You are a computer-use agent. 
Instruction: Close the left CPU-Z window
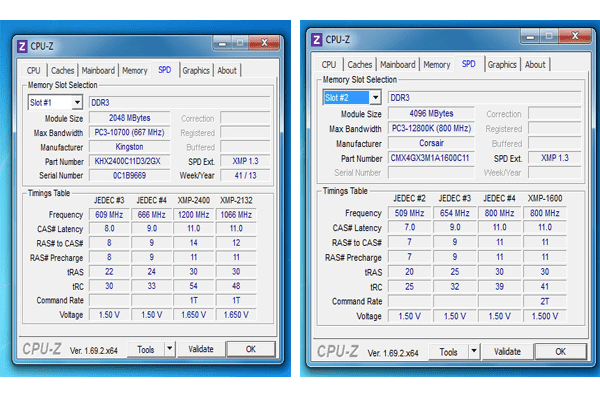pyautogui.click(x=264, y=43)
